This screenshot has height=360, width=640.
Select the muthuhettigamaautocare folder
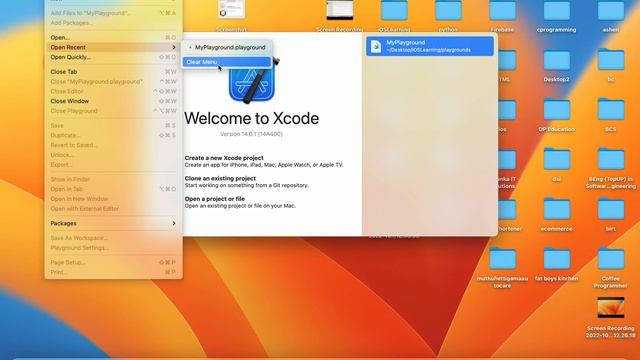(502, 259)
